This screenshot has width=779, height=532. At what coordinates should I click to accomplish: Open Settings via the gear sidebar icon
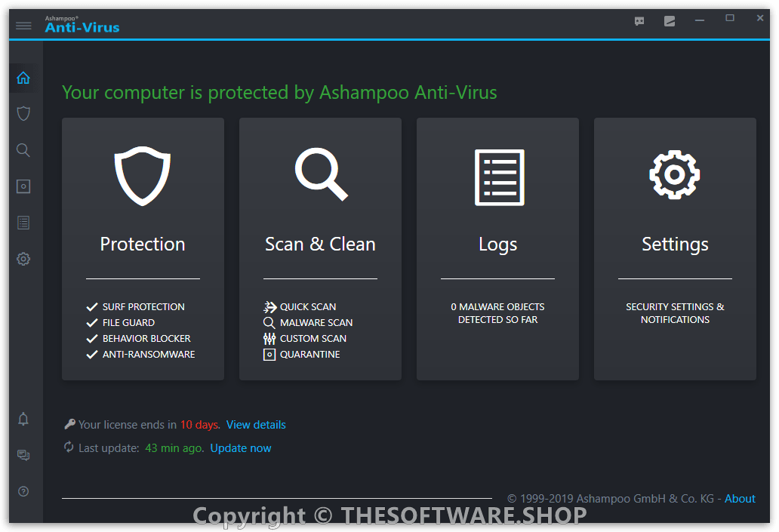click(x=23, y=258)
